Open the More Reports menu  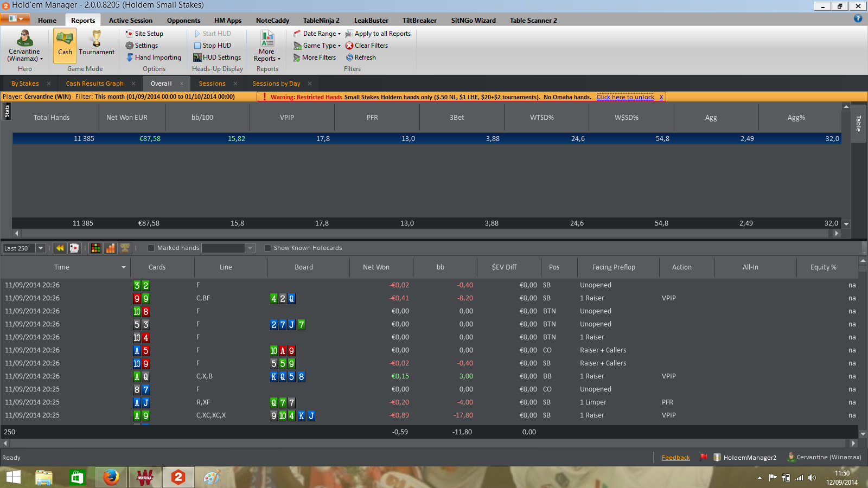[267, 46]
